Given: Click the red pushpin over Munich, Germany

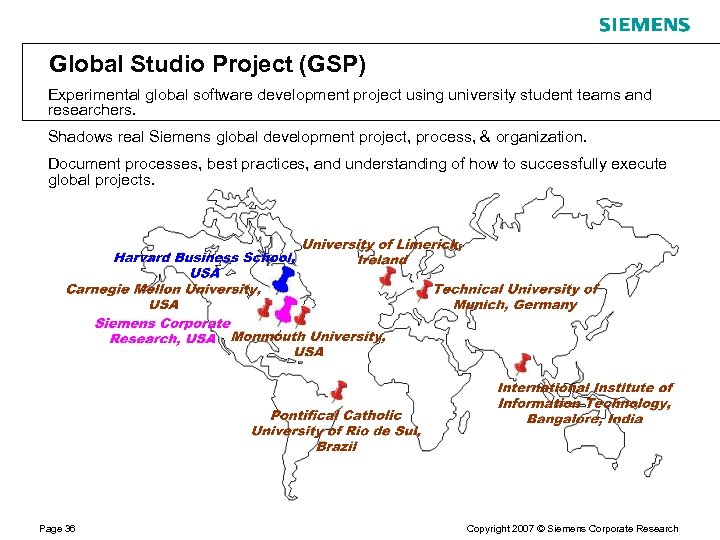Looking at the screenshot, I should click(424, 290).
